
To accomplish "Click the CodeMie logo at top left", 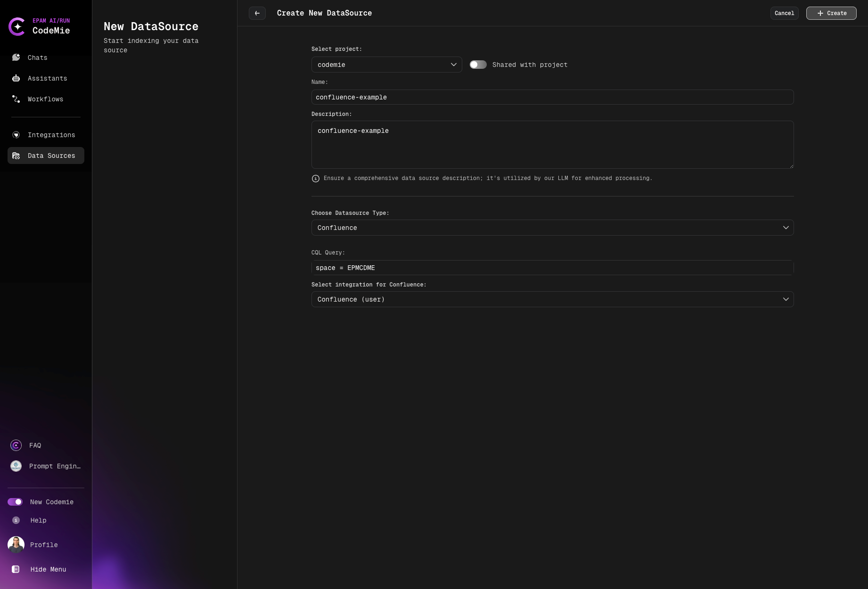I will coord(17,26).
